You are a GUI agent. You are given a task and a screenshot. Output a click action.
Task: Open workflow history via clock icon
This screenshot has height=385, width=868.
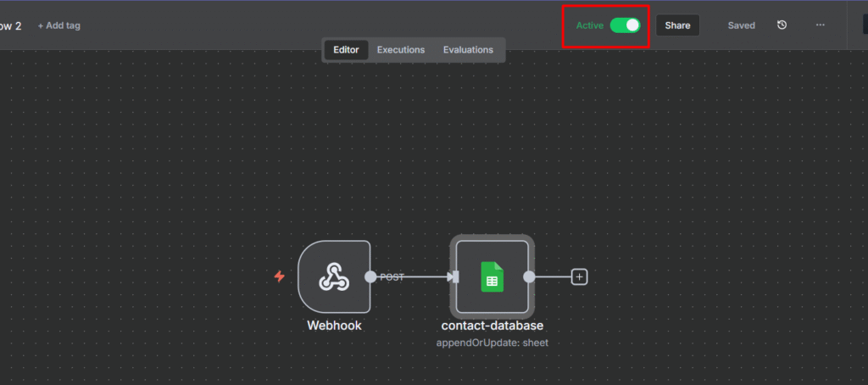782,25
